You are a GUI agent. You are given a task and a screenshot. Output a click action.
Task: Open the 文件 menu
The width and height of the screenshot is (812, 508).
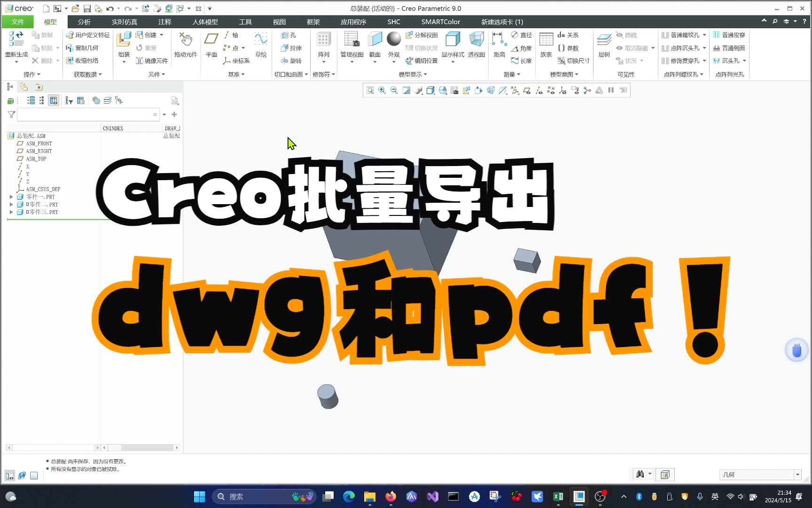(x=18, y=22)
